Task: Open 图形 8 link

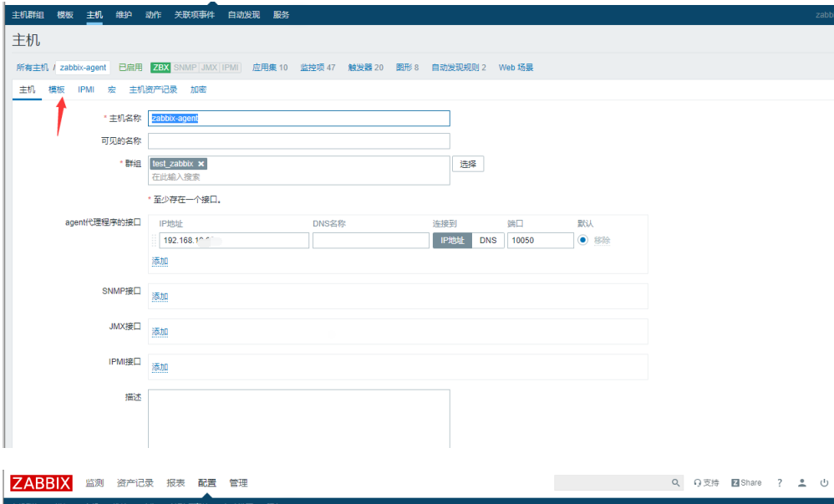Action: click(x=407, y=68)
